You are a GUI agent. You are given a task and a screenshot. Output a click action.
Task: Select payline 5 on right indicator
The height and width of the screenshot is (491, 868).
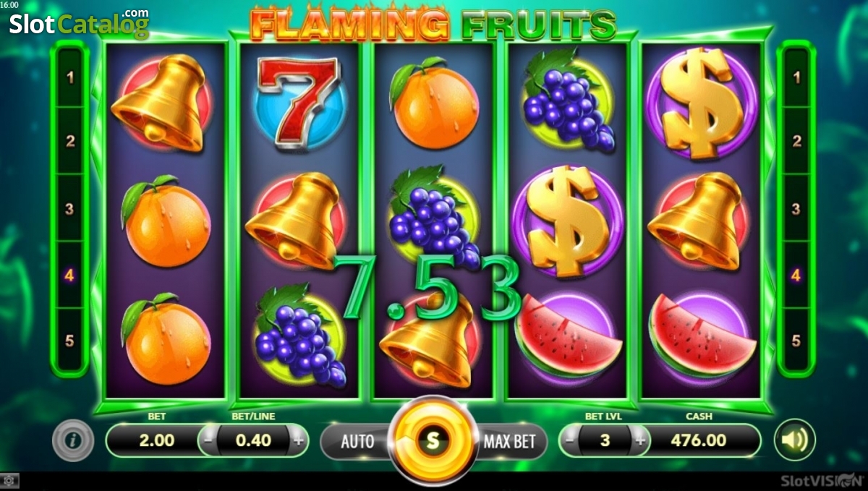click(796, 340)
